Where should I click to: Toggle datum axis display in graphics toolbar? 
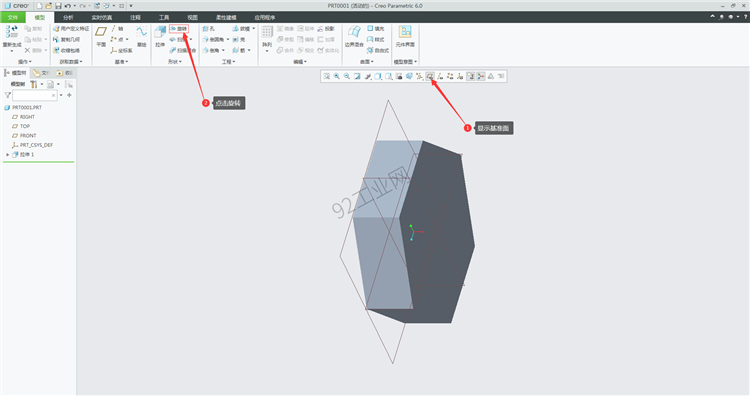tap(440, 76)
